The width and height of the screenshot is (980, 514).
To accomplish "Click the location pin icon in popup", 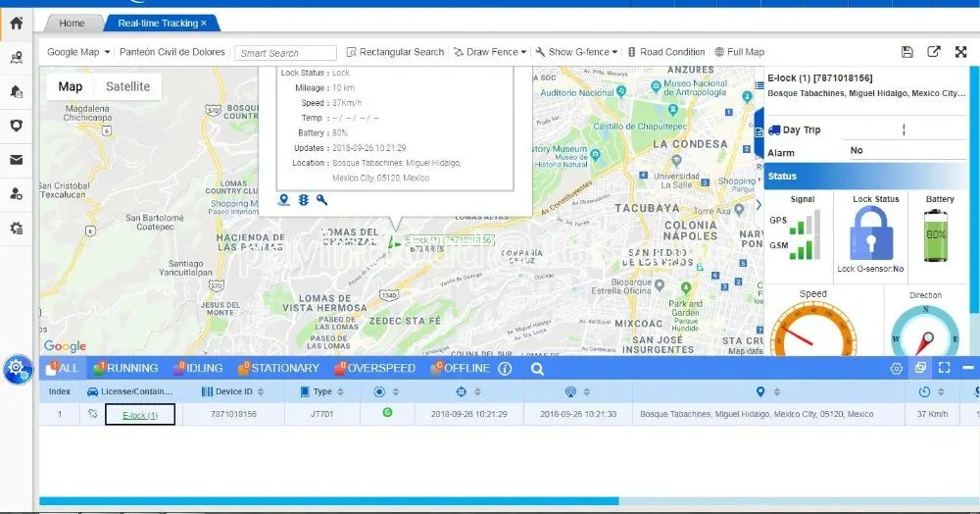I will tap(284, 199).
